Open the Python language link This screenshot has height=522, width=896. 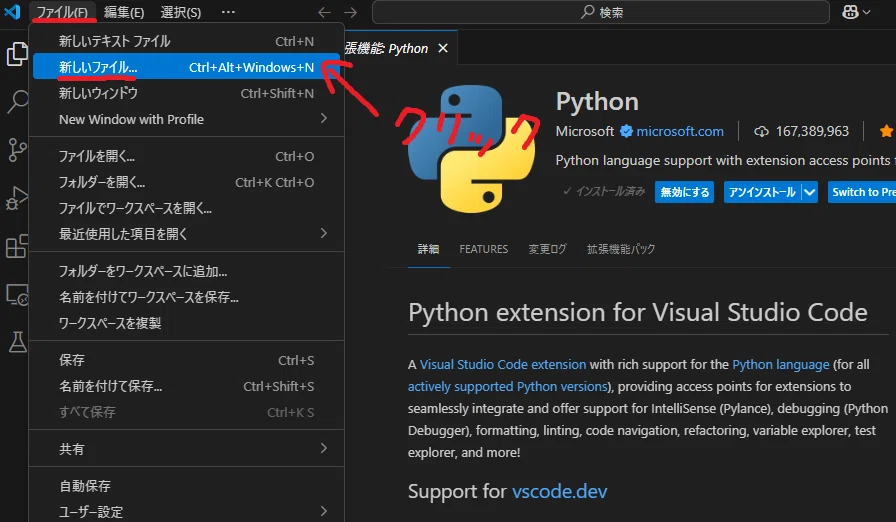point(781,364)
